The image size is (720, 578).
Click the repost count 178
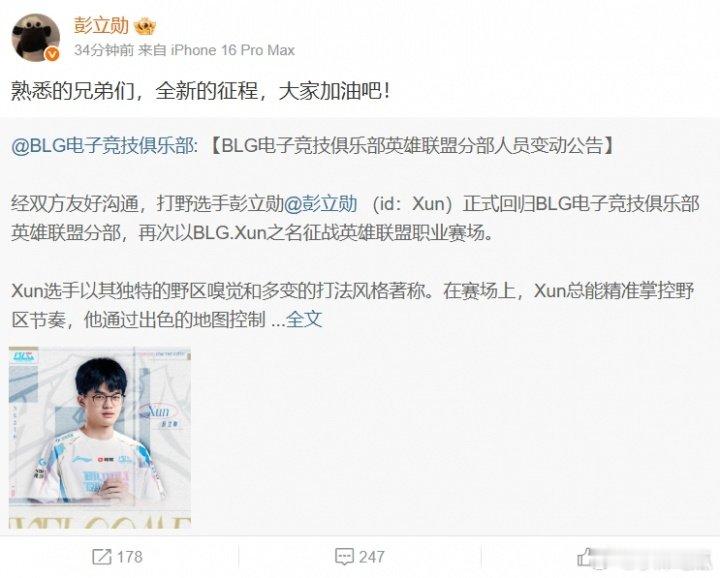[129, 557]
